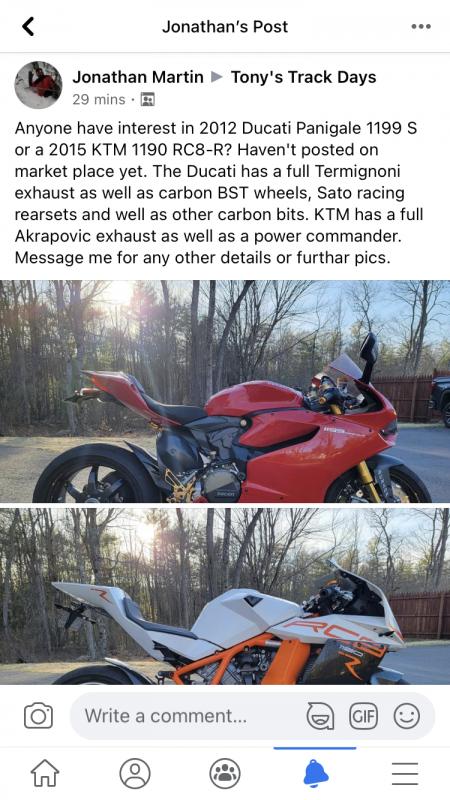The image size is (450, 800).
Task: Focus the Write a comment field
Action: [x=252, y=716]
